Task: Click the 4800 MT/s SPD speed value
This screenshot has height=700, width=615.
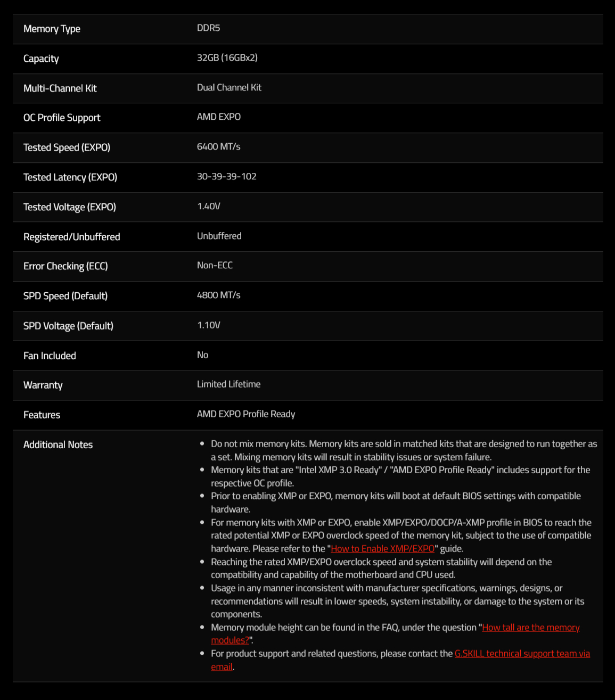Action: tap(218, 295)
